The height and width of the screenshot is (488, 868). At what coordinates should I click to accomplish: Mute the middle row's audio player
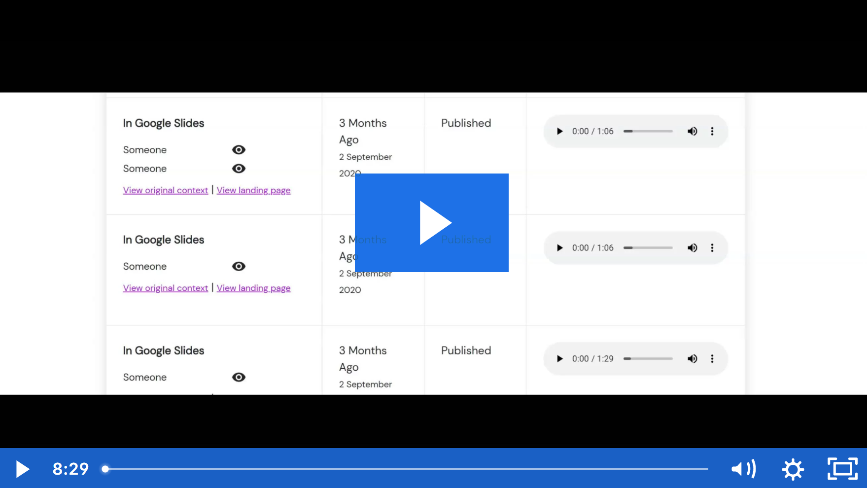point(693,248)
